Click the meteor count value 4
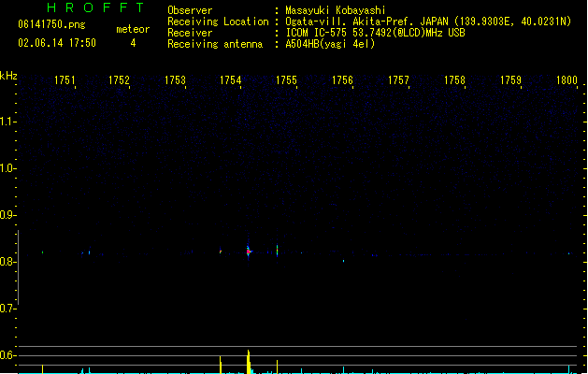588x374 pixels. pyautogui.click(x=133, y=43)
